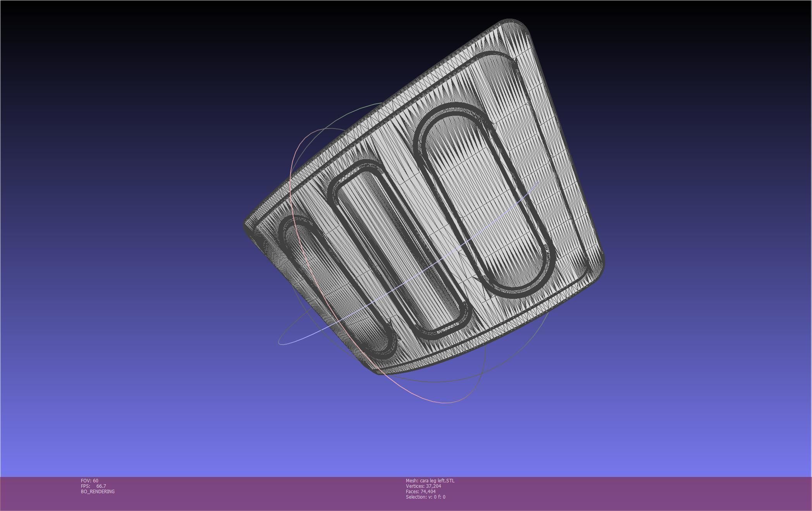Click the FOV: 60 readout
The width and height of the screenshot is (812, 511).
89,480
